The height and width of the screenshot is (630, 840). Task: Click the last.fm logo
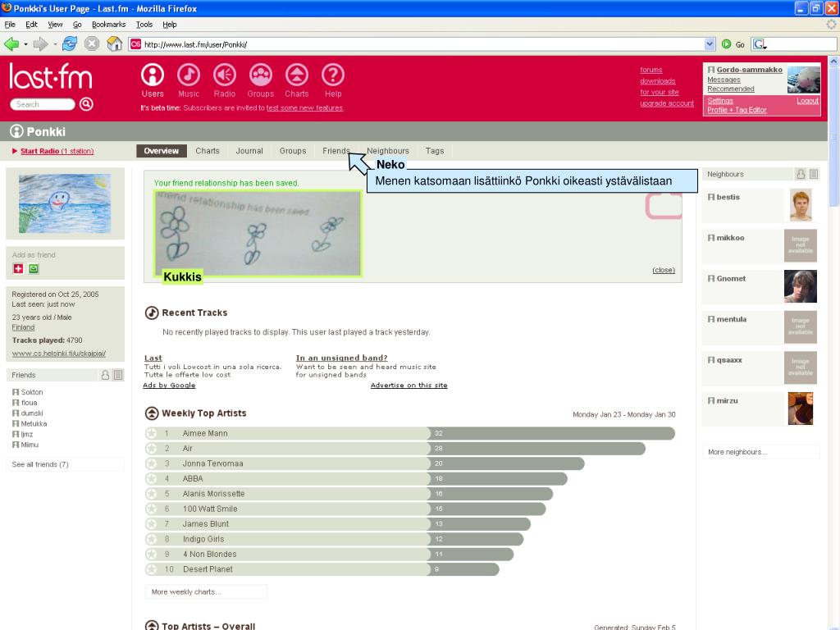tap(51, 76)
